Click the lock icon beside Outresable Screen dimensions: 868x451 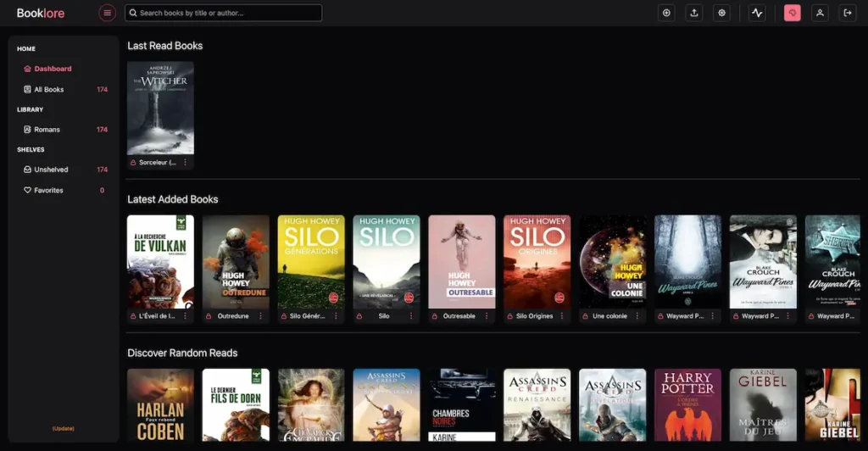435,316
